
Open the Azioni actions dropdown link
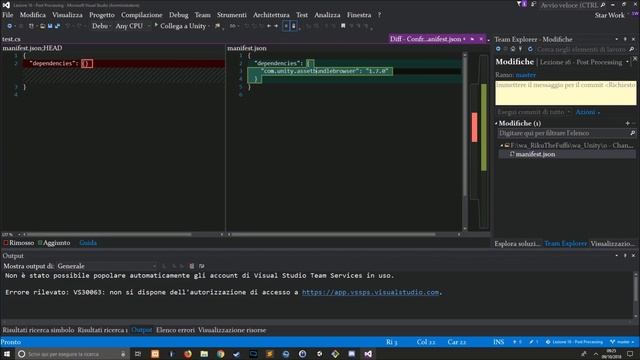point(587,112)
